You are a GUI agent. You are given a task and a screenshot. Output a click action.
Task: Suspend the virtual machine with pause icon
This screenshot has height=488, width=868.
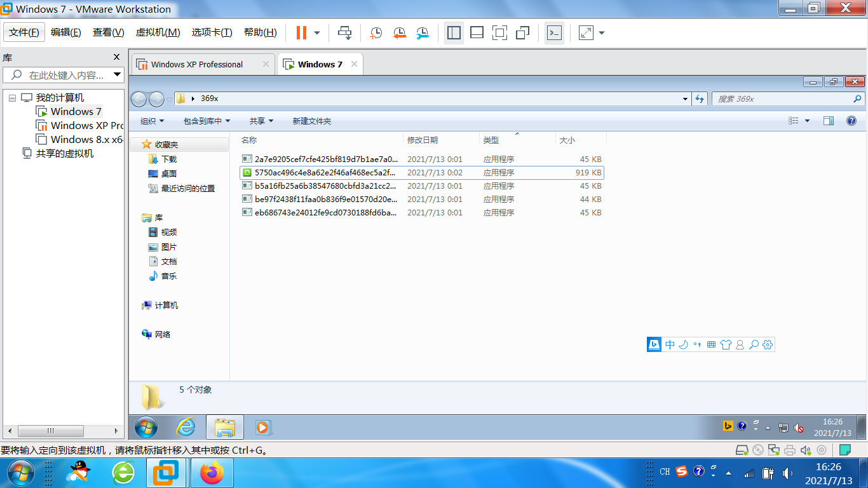click(302, 32)
